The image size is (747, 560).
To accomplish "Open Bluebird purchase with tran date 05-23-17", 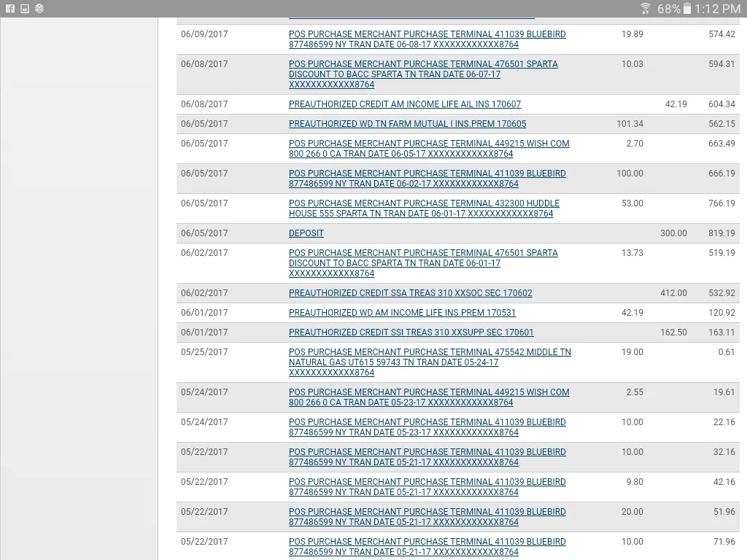I will (427, 427).
